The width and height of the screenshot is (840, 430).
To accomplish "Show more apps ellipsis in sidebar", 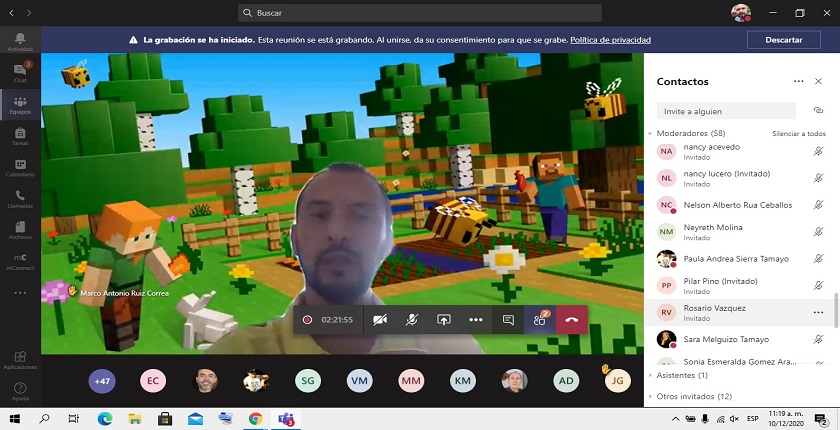I will pos(20,293).
